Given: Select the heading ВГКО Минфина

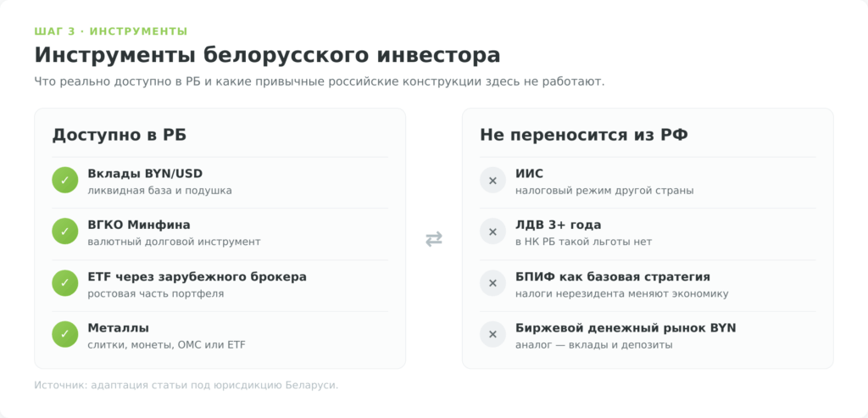Looking at the screenshot, I should [139, 226].
